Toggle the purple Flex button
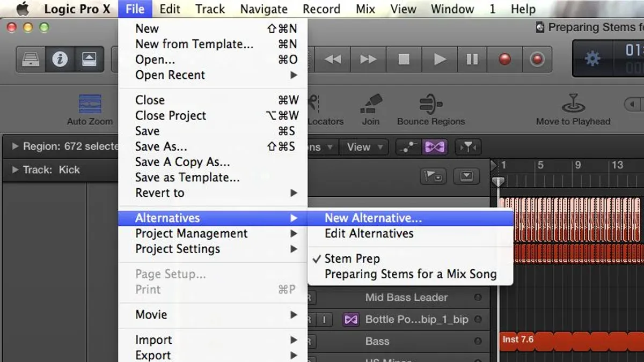This screenshot has width=644, height=362. click(435, 147)
